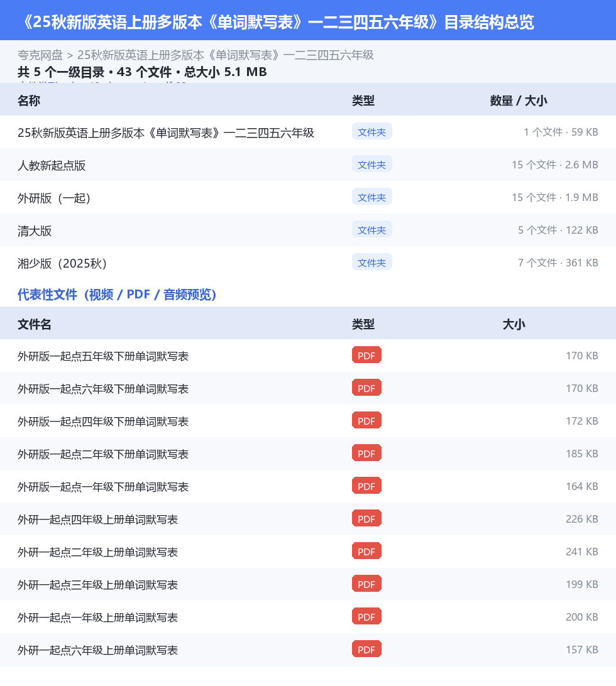Click the 大小 column header
Viewport: 616px width, 686px height.
coord(514,324)
